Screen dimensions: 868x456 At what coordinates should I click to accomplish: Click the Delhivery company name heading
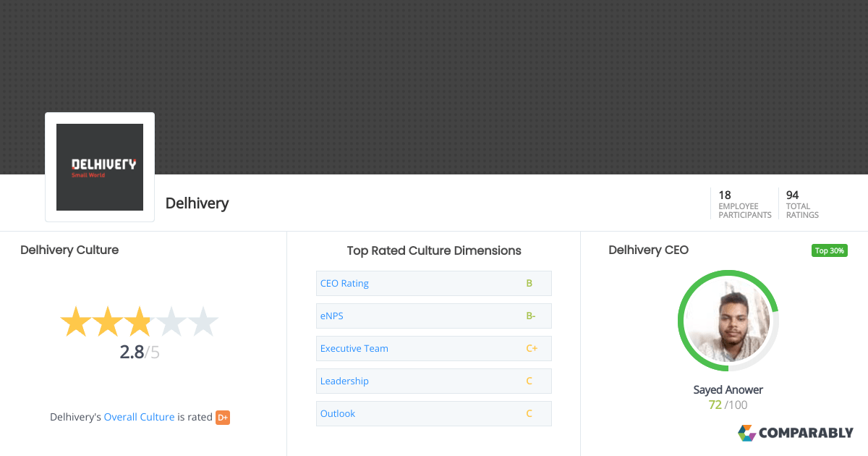[x=197, y=203]
